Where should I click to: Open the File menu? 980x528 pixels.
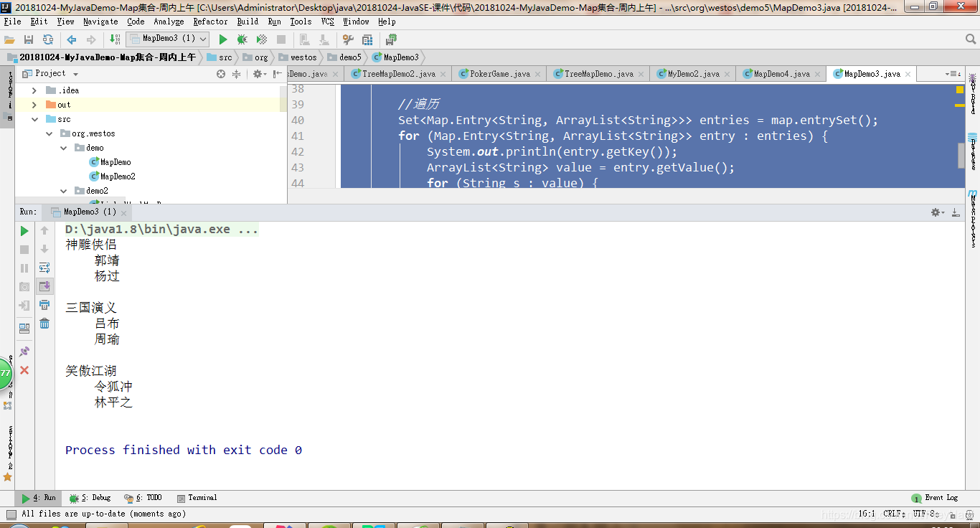(12, 22)
